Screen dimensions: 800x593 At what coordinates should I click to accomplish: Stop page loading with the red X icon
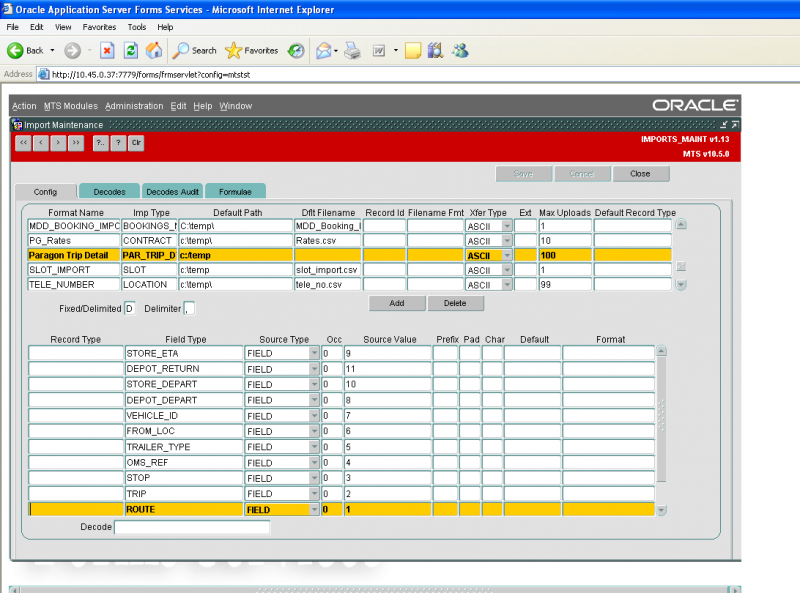click(107, 51)
